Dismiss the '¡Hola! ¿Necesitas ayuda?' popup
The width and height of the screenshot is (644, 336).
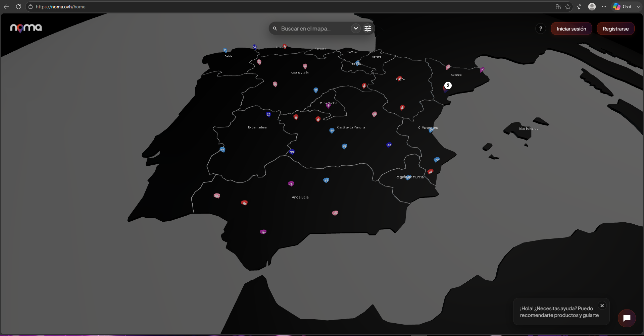click(602, 306)
